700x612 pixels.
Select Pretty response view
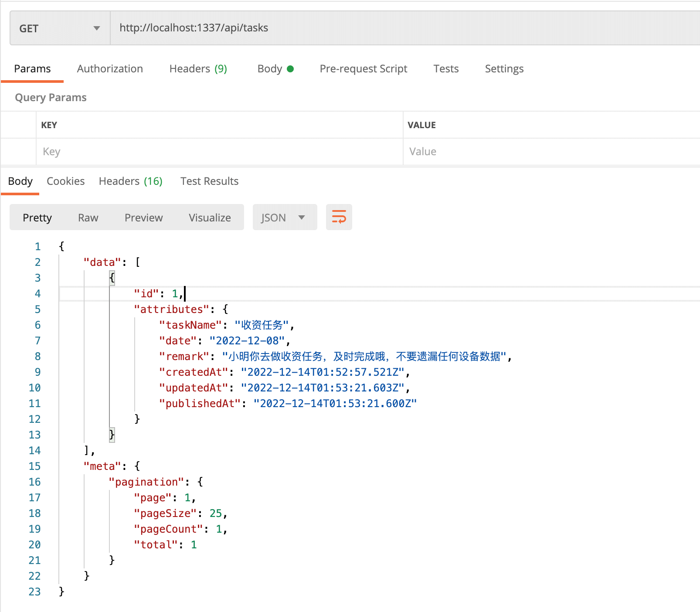(37, 218)
